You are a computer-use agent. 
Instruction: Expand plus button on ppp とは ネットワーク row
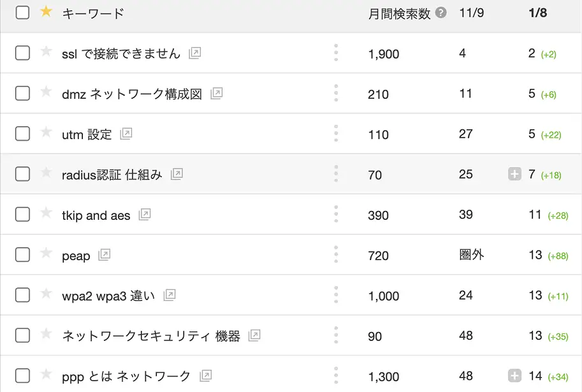tap(514, 375)
